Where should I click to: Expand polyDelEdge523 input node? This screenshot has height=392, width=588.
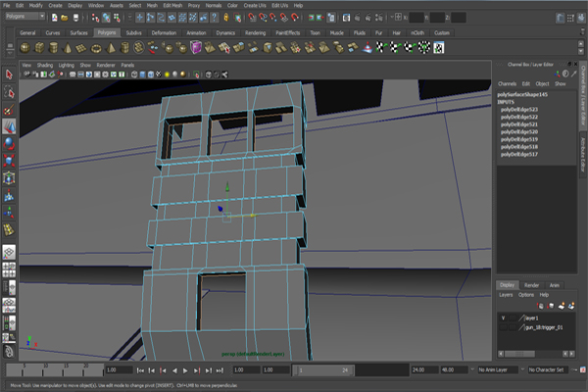pyautogui.click(x=519, y=110)
